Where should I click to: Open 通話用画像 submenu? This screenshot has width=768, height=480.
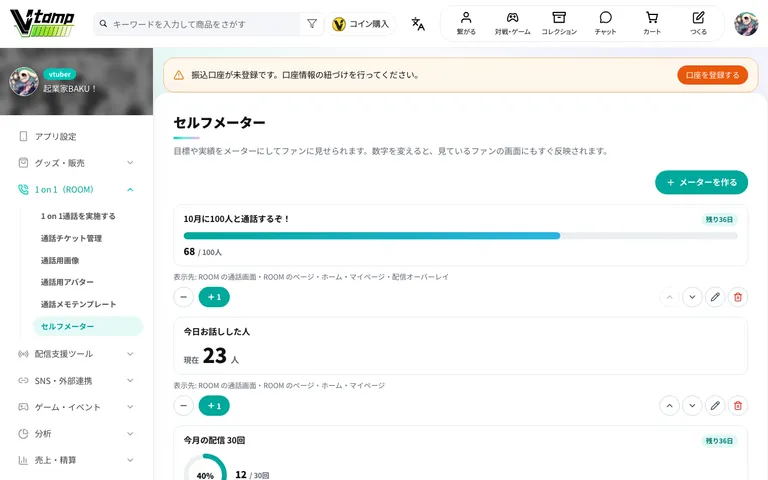[60, 260]
